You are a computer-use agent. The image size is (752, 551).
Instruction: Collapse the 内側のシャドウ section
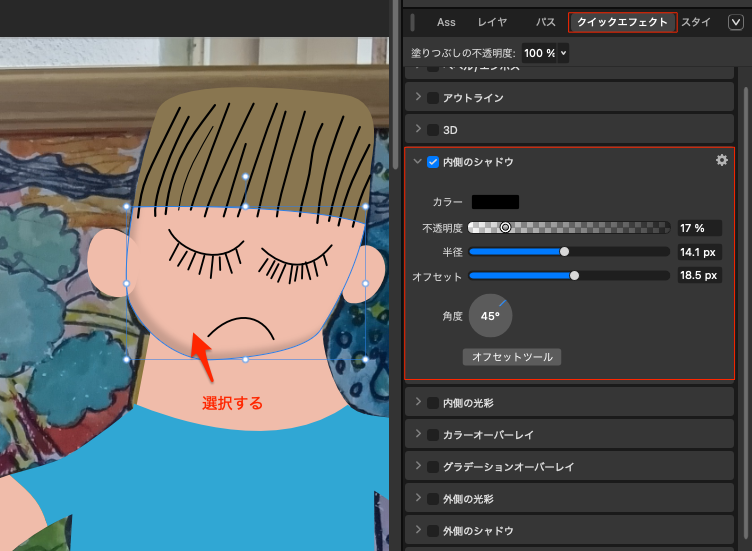416,162
